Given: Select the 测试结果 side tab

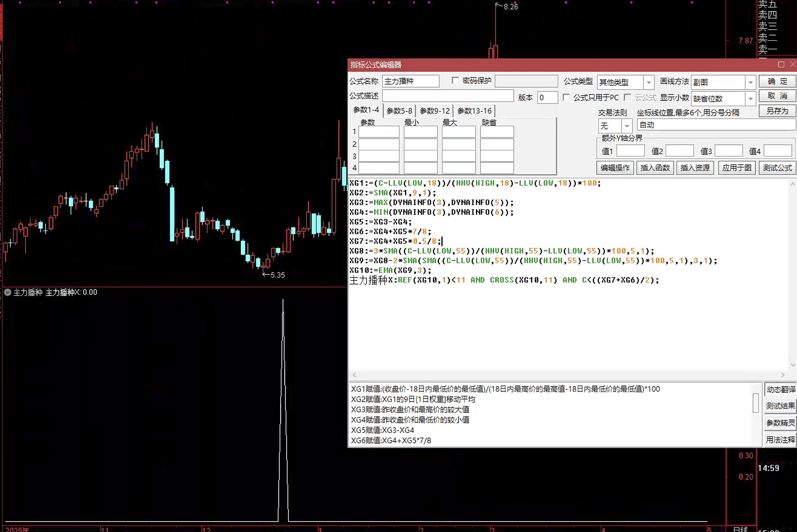Looking at the screenshot, I should [780, 406].
